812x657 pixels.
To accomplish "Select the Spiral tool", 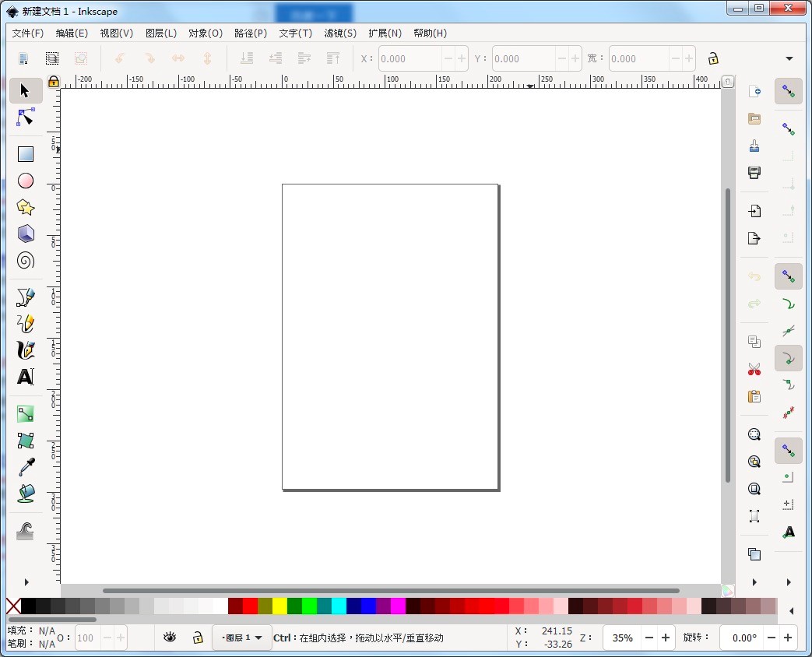I will coord(25,261).
